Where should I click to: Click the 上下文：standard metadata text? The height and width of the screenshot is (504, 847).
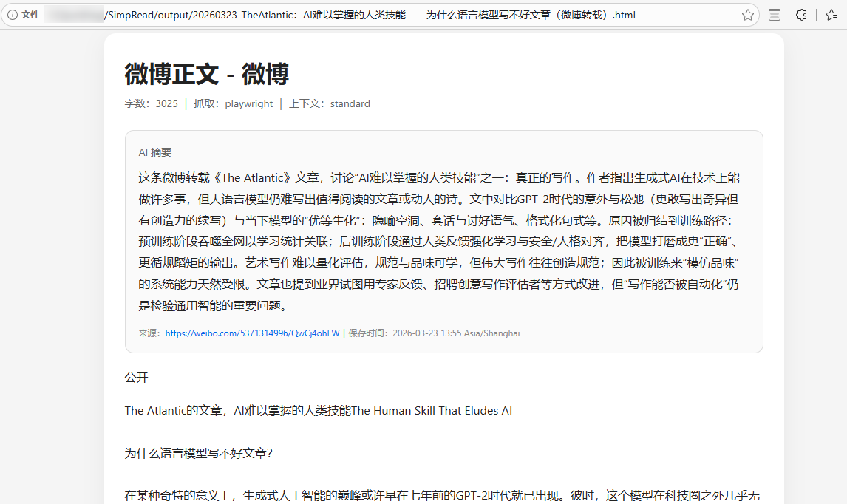[329, 104]
